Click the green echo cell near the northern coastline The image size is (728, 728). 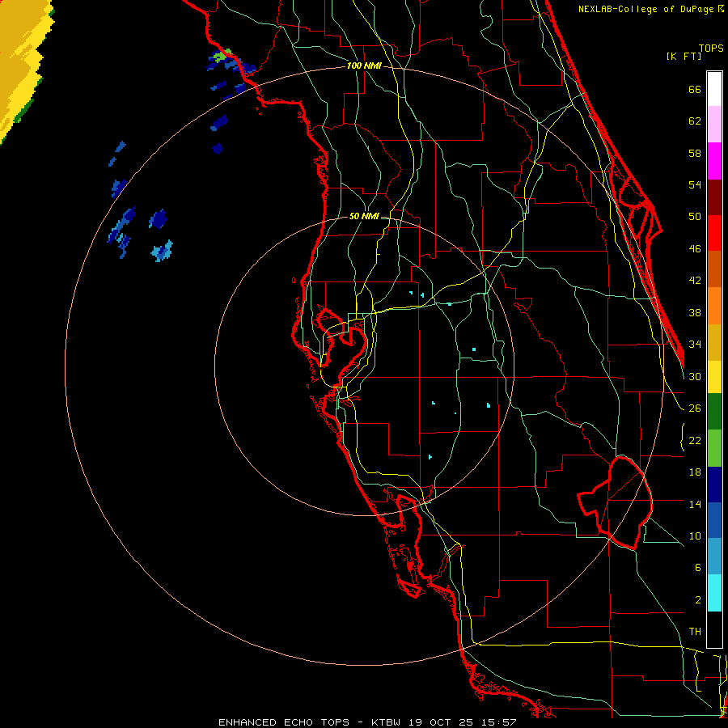click(x=222, y=55)
